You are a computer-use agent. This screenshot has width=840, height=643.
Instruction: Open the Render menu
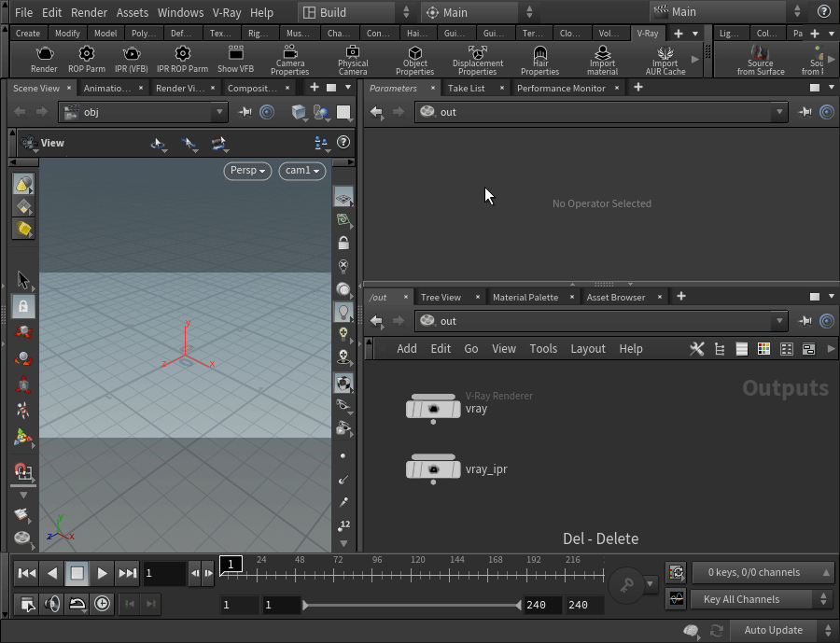(89, 12)
